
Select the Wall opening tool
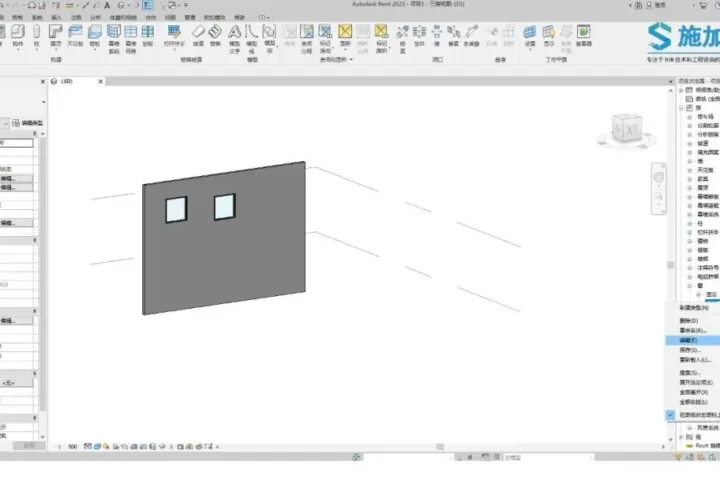(437, 36)
